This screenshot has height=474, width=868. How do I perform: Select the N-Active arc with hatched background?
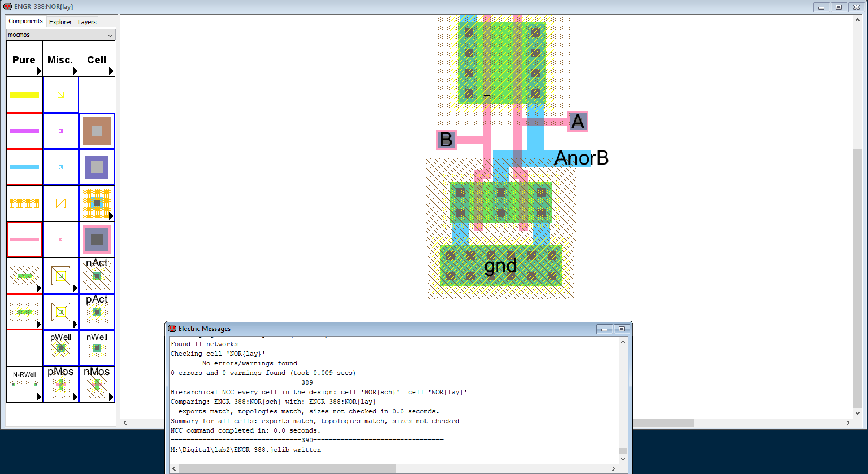click(x=24, y=275)
